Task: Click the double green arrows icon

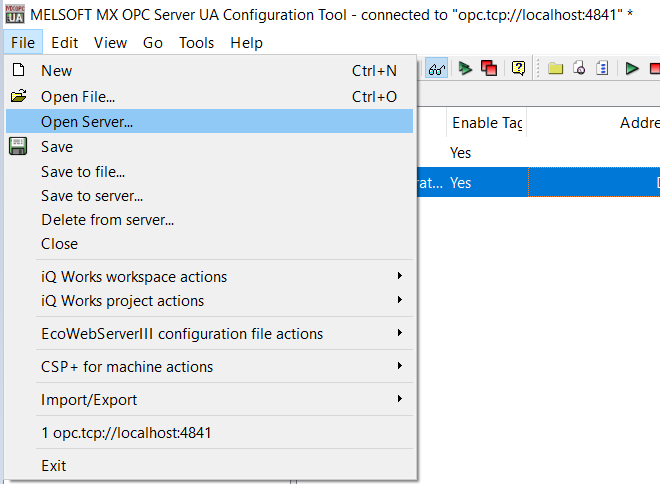Action: tap(465, 68)
